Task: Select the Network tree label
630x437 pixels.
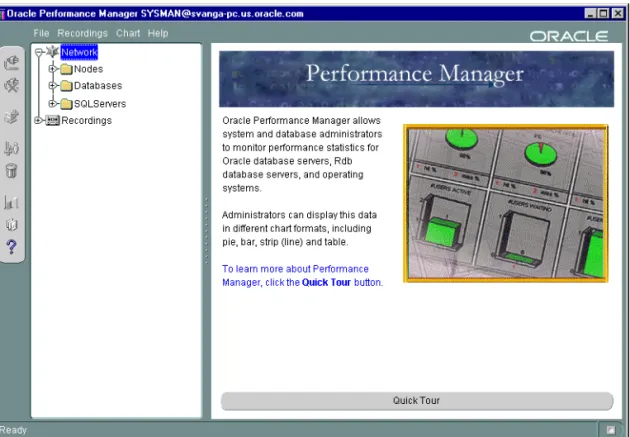Action: coord(79,52)
